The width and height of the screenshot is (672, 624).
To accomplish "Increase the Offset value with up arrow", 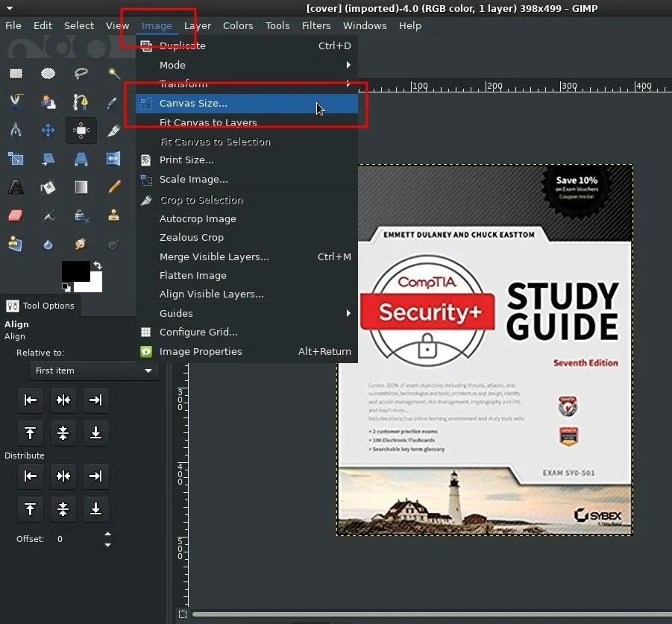I will 107,534.
